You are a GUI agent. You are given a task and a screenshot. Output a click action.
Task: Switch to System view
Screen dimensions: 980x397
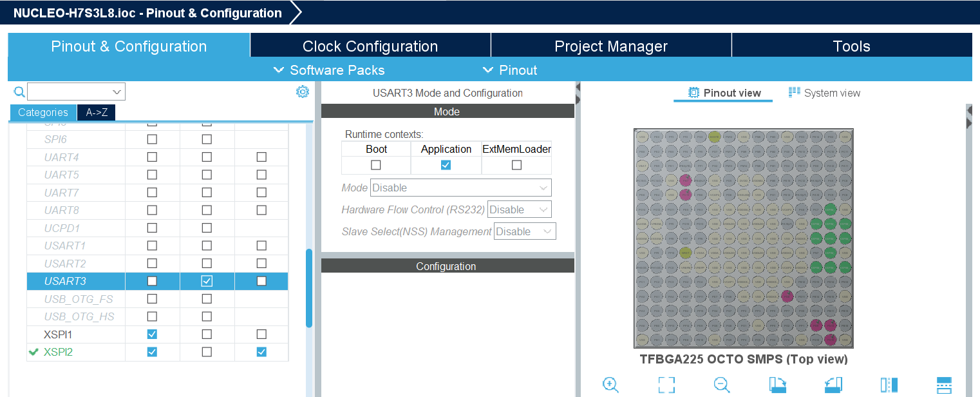pyautogui.click(x=824, y=93)
